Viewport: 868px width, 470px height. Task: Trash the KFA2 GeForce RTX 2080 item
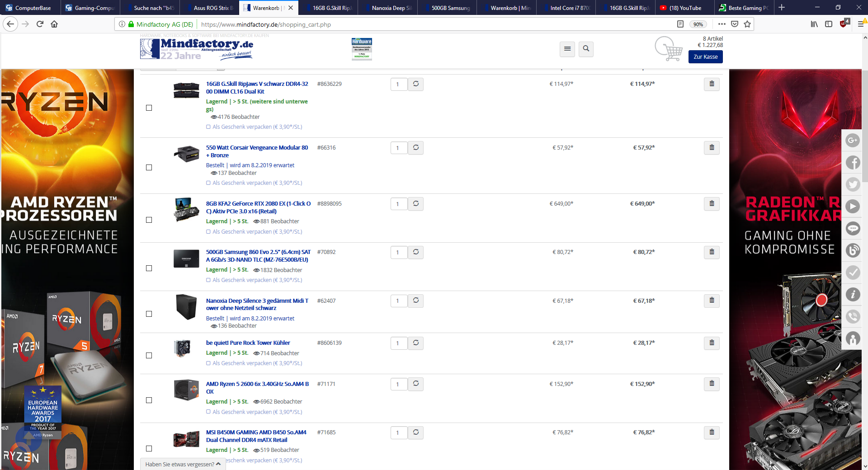point(712,204)
